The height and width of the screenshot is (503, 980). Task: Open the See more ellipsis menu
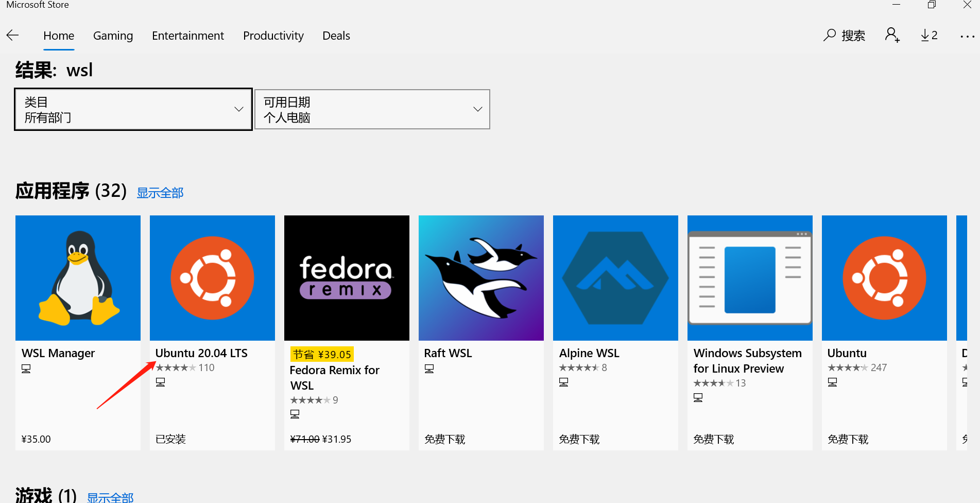[968, 35]
